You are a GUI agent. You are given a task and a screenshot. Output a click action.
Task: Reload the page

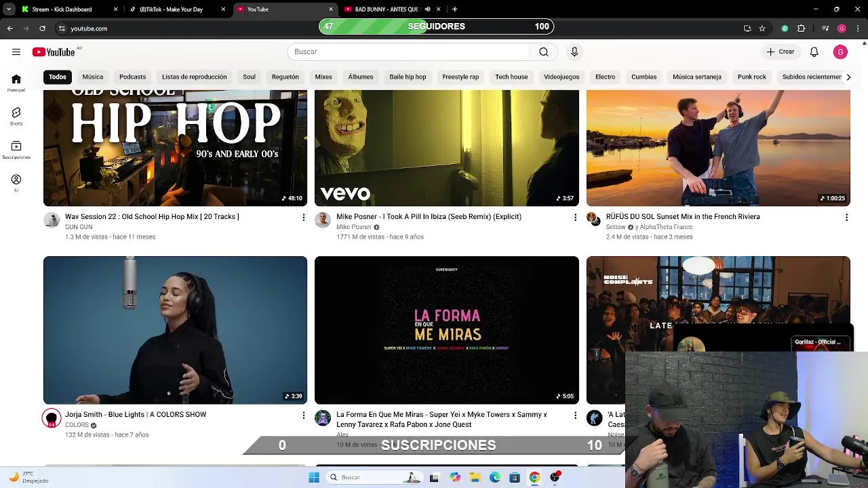[42, 28]
